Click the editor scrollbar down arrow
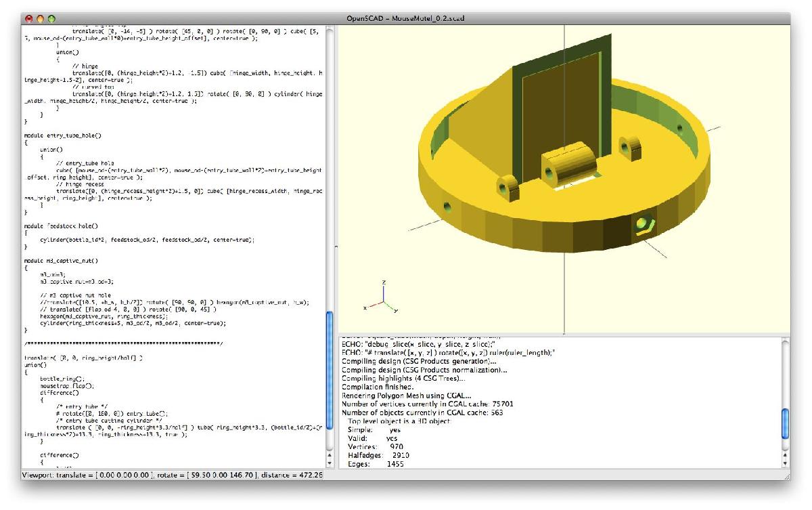This screenshot has height=510, width=812. pos(330,463)
